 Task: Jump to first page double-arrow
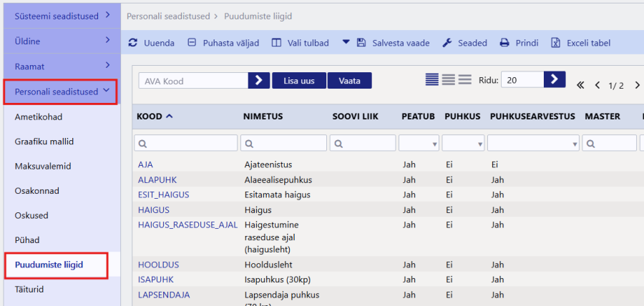[580, 86]
